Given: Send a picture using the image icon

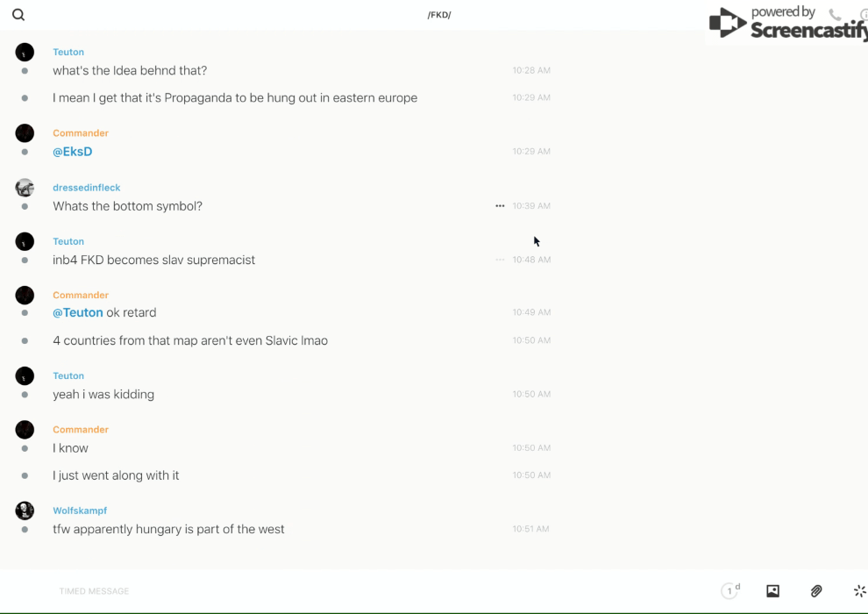Looking at the screenshot, I should 772,591.
